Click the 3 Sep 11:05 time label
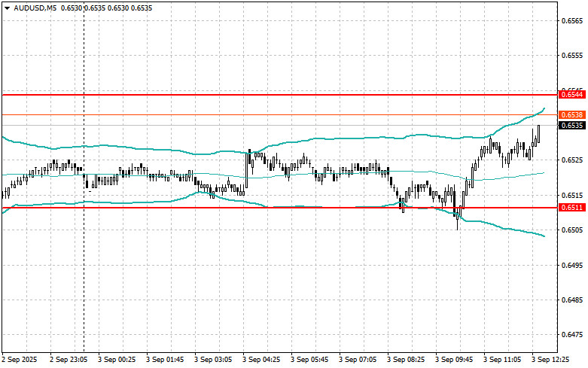 pos(502,360)
